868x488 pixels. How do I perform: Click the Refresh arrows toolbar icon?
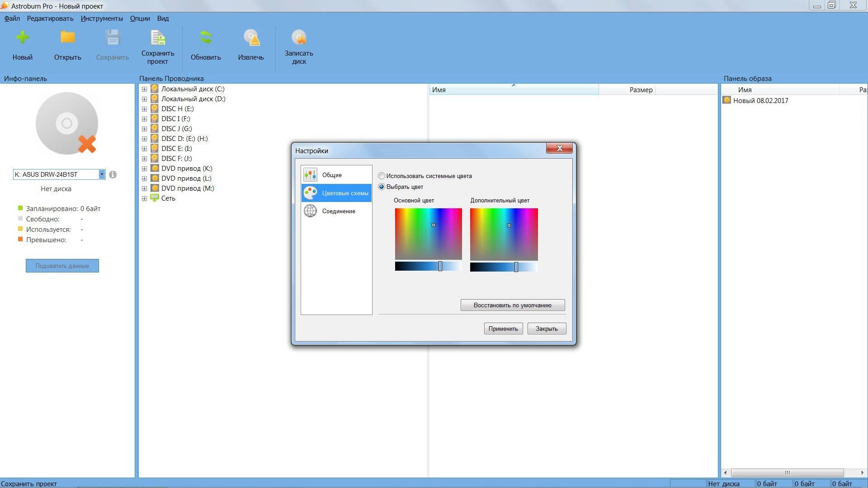pyautogui.click(x=206, y=37)
